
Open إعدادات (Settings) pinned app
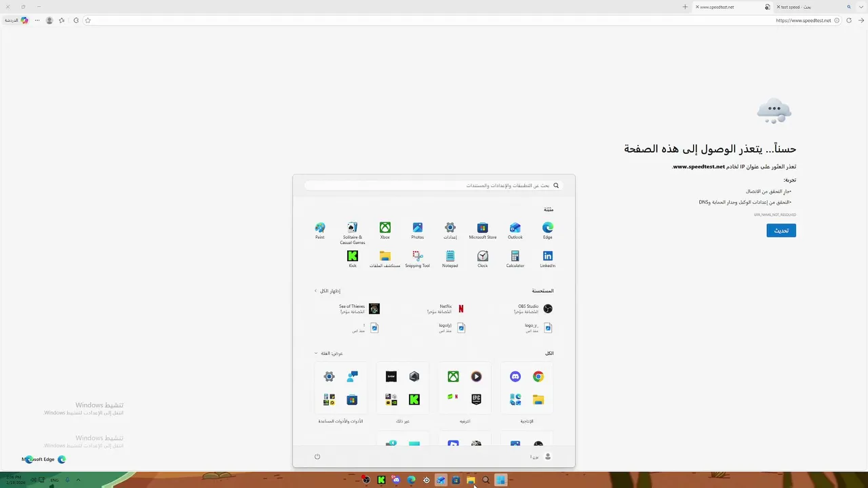point(450,230)
